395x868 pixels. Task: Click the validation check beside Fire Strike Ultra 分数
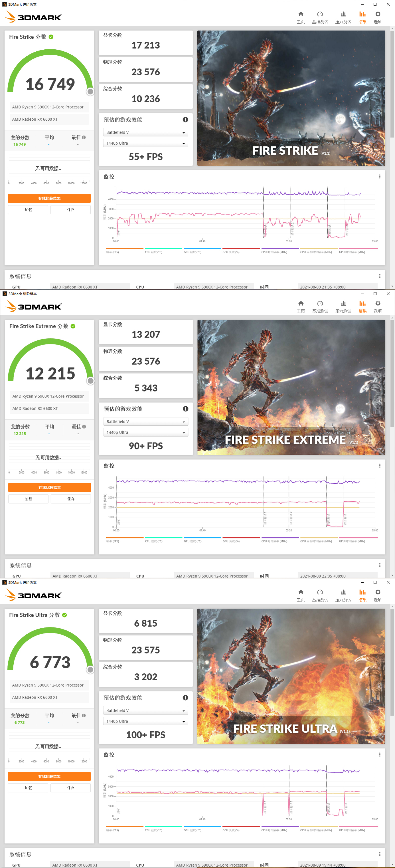[65, 615]
